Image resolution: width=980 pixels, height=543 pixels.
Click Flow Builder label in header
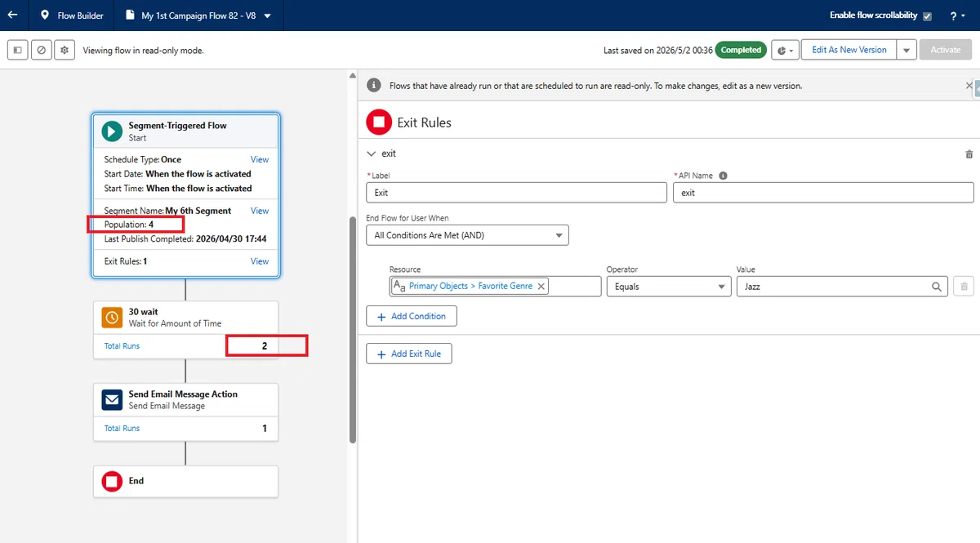pos(80,16)
